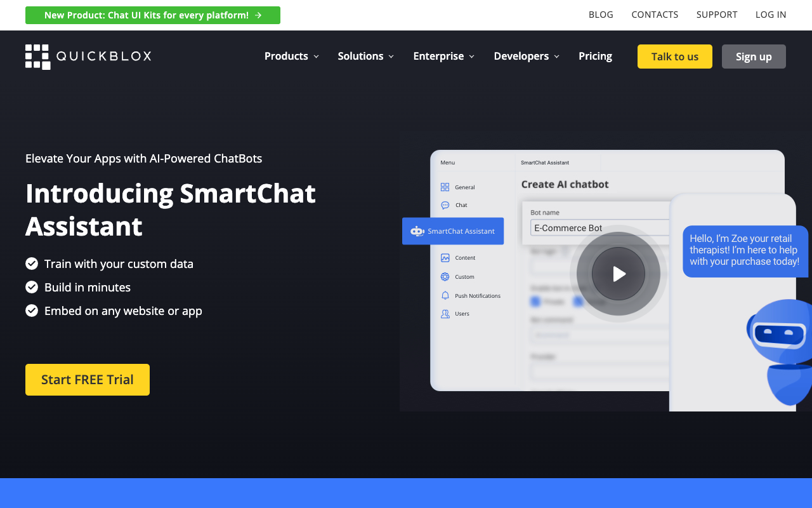Click the blue robot mascot illustration

780,352
